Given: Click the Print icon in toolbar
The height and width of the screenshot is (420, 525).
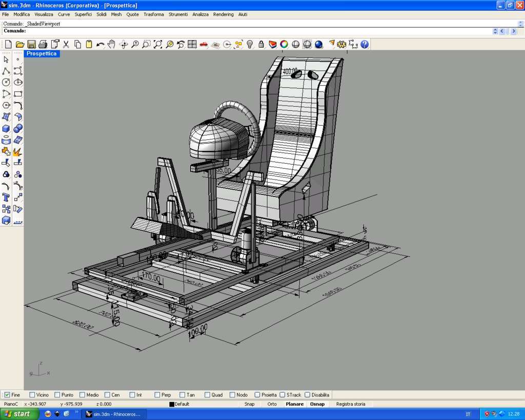Looking at the screenshot, I should pos(43,44).
